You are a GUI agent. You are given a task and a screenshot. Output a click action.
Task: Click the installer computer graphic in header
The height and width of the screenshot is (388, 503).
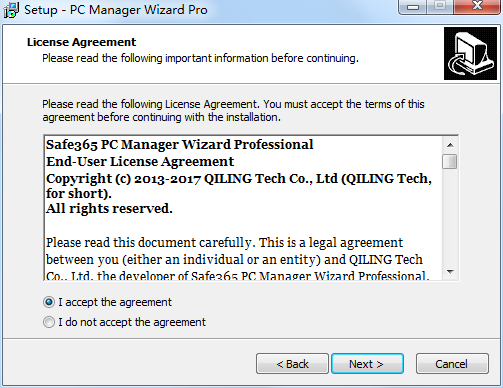click(x=470, y=53)
